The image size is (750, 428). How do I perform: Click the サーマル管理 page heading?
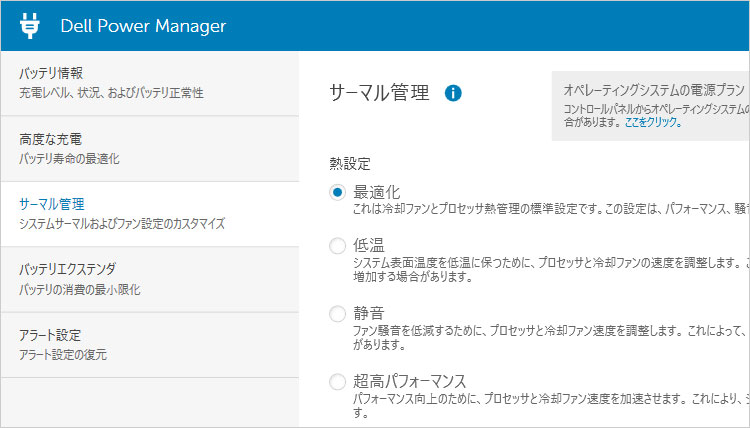click(379, 92)
